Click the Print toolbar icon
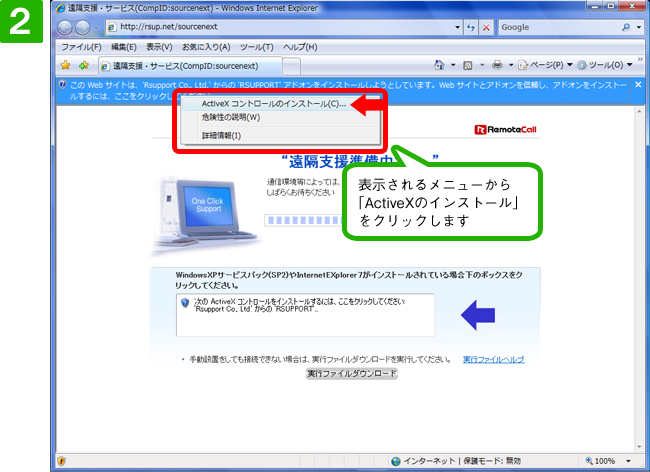The image size is (650, 472). point(497,65)
